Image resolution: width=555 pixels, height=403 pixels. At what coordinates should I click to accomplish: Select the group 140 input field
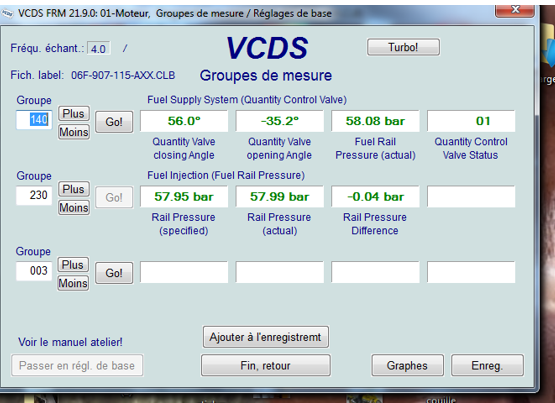(34, 120)
